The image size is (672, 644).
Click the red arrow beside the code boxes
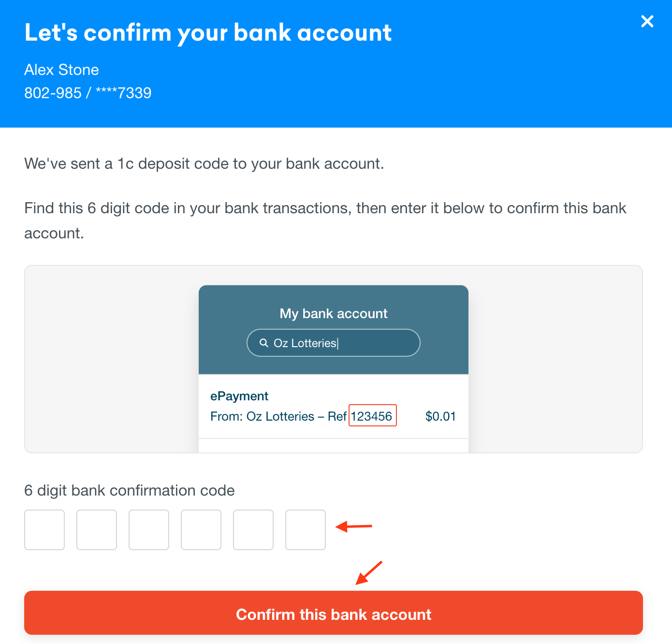pos(354,526)
